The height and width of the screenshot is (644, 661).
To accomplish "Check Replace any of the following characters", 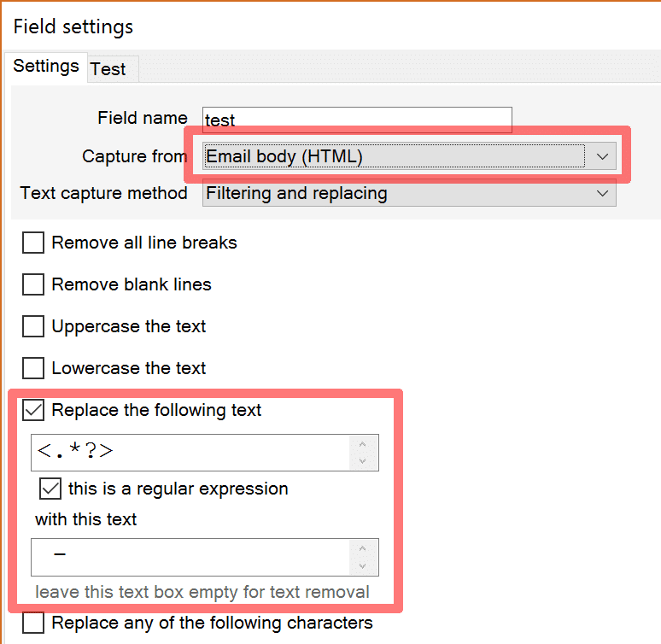I will (x=33, y=623).
